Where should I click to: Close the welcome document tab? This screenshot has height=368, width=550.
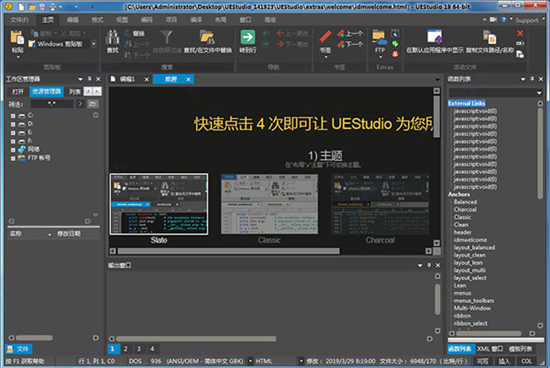click(x=188, y=80)
